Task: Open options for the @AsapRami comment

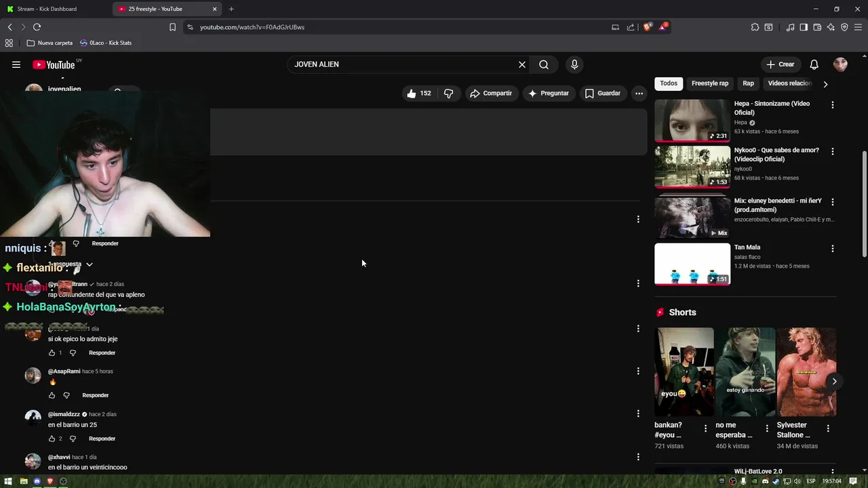Action: (638, 371)
